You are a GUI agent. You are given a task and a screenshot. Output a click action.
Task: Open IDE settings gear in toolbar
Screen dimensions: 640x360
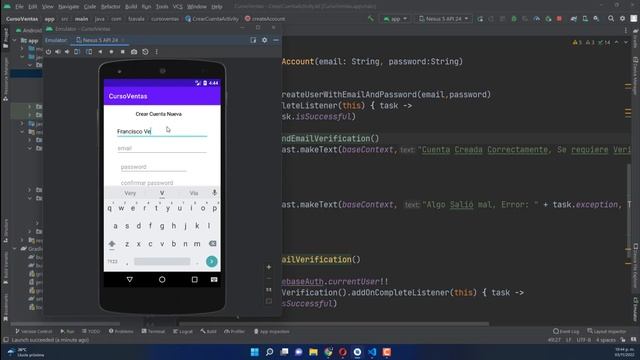[622, 19]
